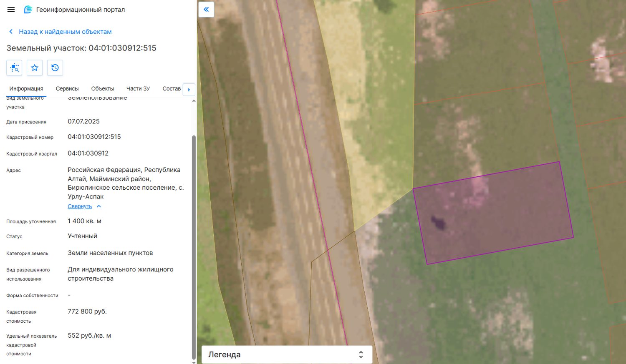The width and height of the screenshot is (626, 364).
Task: Click cadastral quarter value 04:01:030912
Action: [x=88, y=153]
